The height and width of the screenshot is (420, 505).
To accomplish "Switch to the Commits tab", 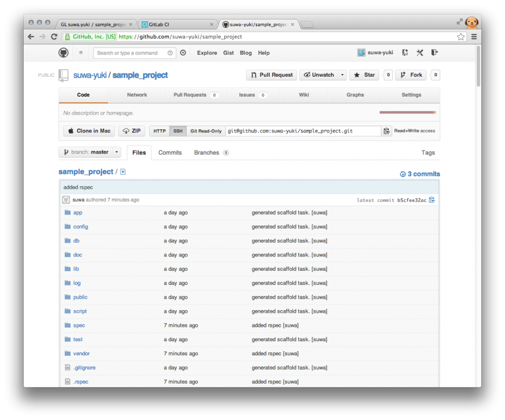I will pyautogui.click(x=170, y=152).
